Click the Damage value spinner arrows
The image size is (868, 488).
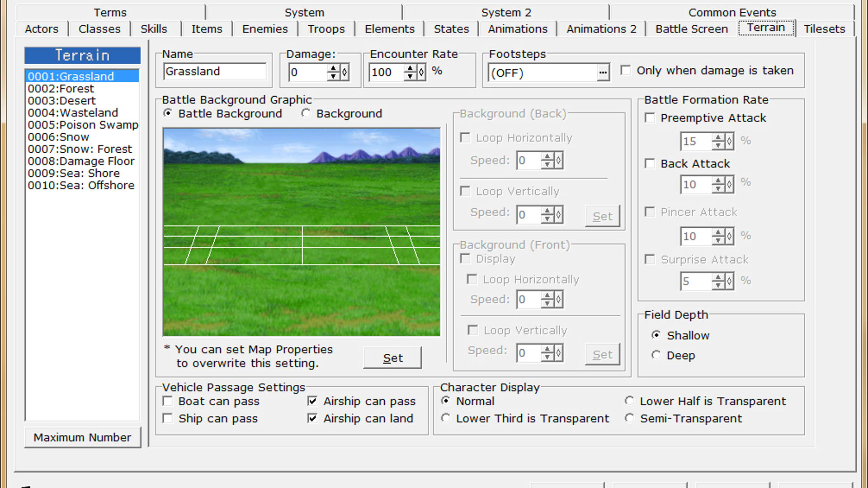point(334,72)
